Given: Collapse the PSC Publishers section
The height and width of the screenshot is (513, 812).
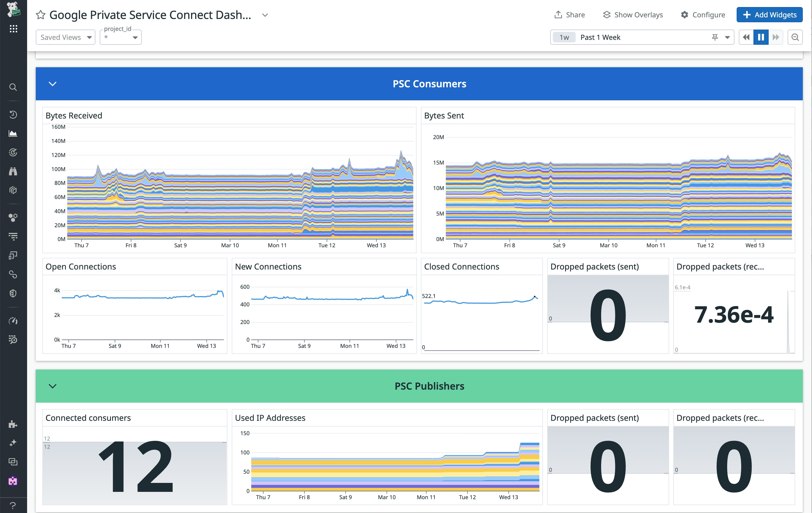Looking at the screenshot, I should coord(53,386).
